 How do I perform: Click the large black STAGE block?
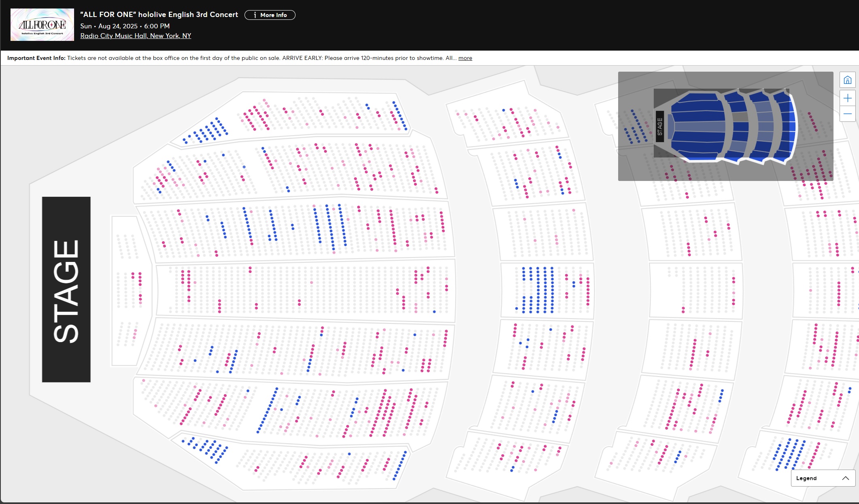66,289
